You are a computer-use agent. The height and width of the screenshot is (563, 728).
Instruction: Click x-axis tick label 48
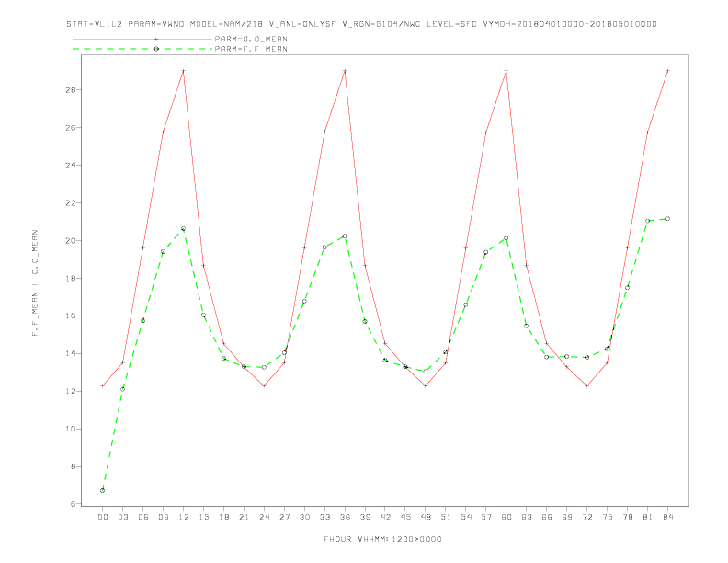[426, 517]
